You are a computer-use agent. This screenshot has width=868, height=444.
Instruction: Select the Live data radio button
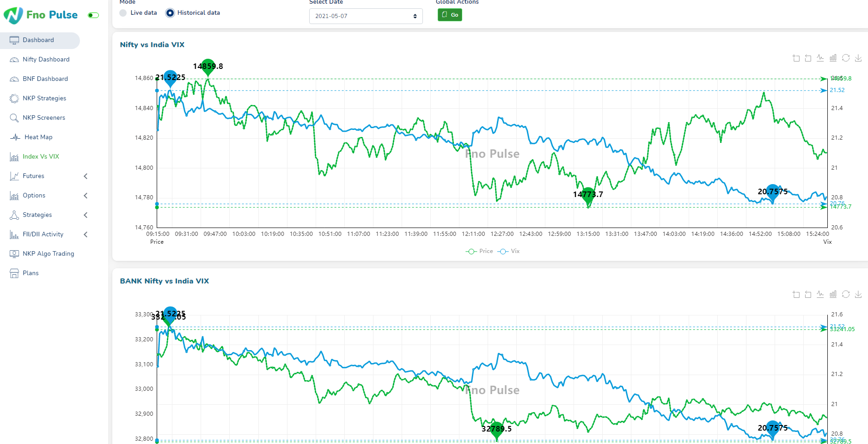(x=123, y=13)
